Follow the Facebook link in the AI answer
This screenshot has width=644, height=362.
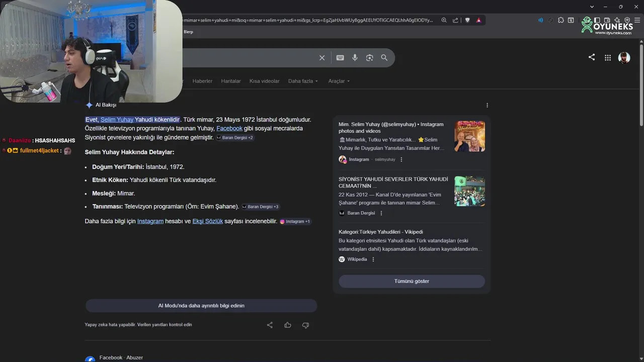(x=229, y=128)
